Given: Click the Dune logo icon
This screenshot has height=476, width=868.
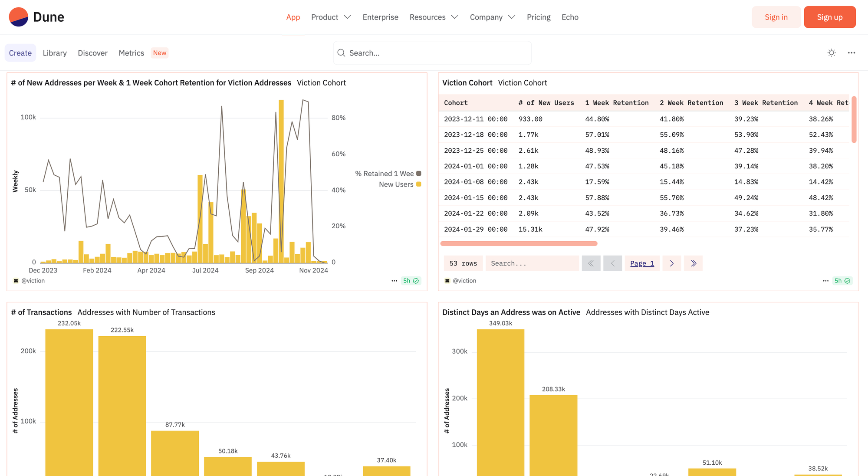Looking at the screenshot, I should (x=18, y=17).
